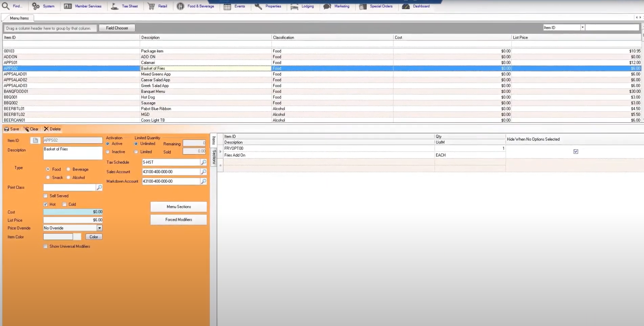
Task: Open the Price Override dropdown
Action: [100, 228]
